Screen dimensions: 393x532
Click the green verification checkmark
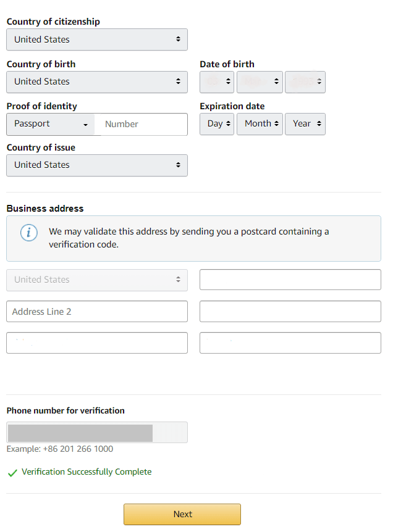click(x=12, y=472)
